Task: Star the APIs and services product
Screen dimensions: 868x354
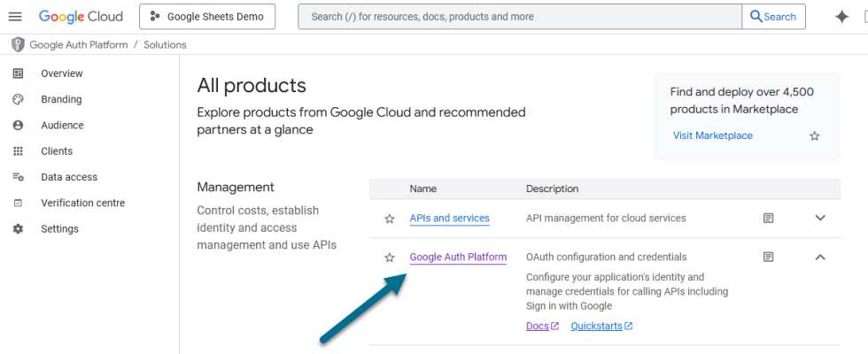Action: click(389, 219)
